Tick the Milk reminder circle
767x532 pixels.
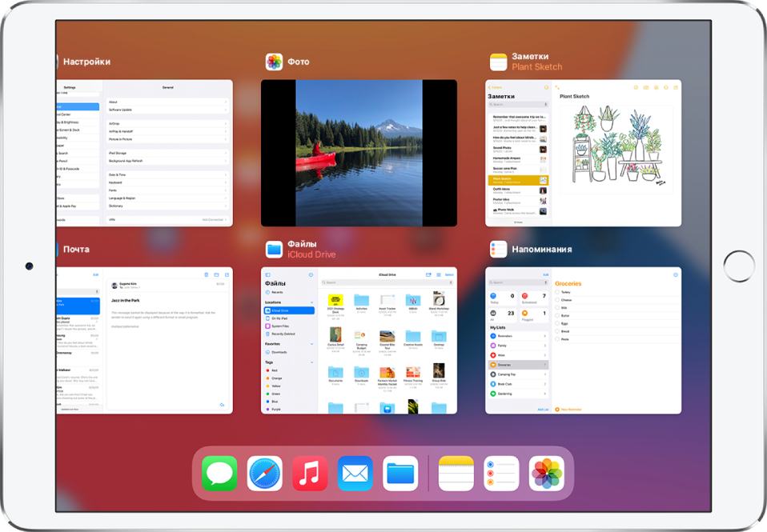point(557,308)
